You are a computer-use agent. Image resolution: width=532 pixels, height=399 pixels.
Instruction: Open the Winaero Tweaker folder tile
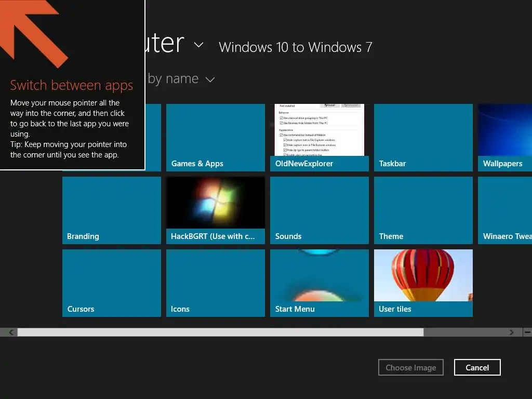point(505,210)
